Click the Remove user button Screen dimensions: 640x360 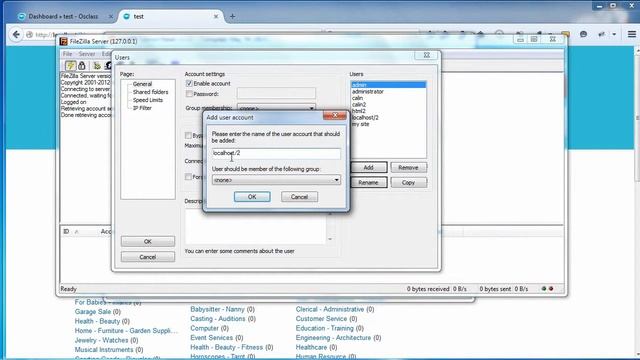tap(408, 167)
